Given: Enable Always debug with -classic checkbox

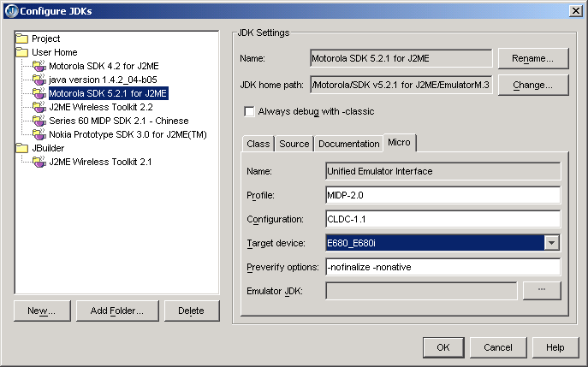Looking at the screenshot, I should (250, 111).
